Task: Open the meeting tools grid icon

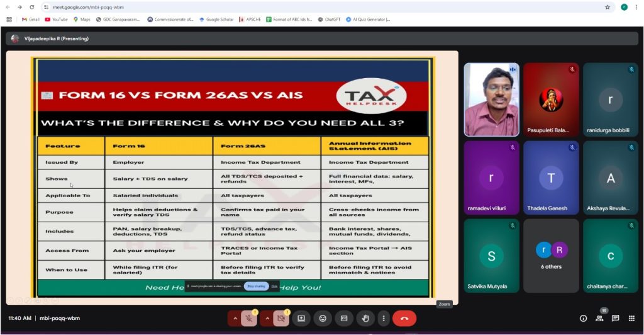Action: click(x=631, y=319)
